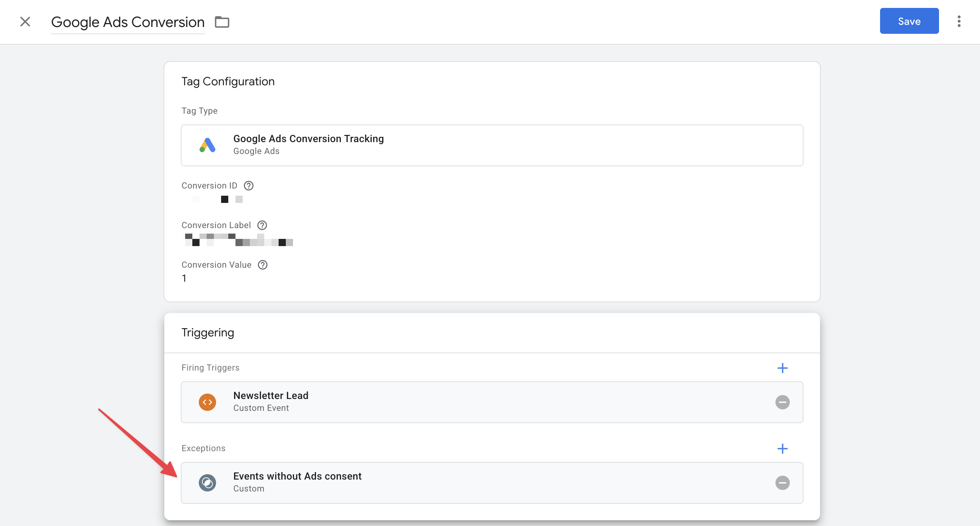This screenshot has width=980, height=526.
Task: Close the tag editor with the X icon
Action: tap(25, 22)
